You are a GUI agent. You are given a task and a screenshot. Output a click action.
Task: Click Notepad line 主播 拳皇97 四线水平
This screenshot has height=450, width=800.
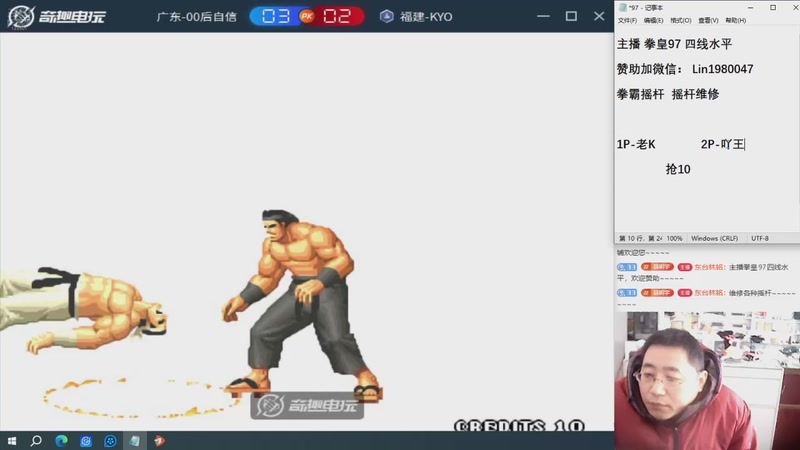tap(674, 44)
